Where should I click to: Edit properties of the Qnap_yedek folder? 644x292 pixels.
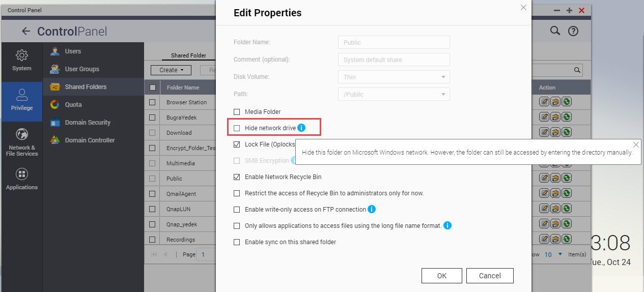(544, 224)
